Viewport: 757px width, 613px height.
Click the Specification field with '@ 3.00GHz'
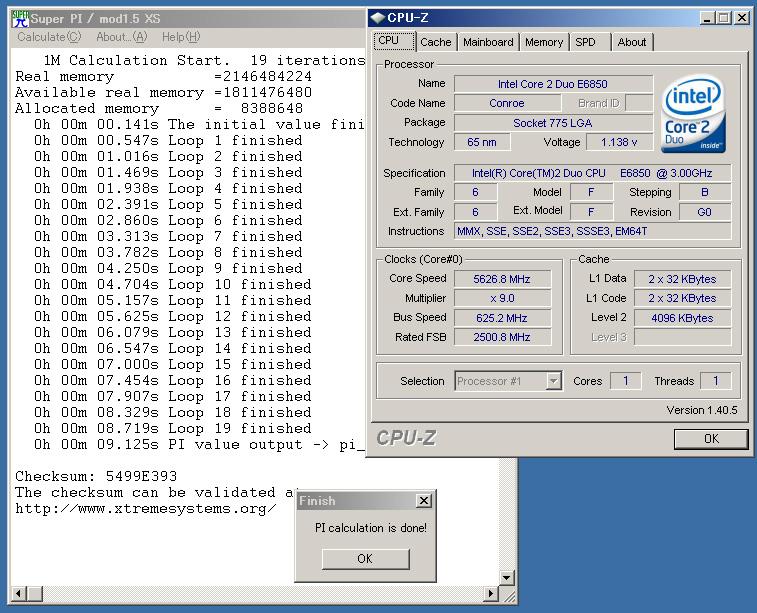point(592,173)
